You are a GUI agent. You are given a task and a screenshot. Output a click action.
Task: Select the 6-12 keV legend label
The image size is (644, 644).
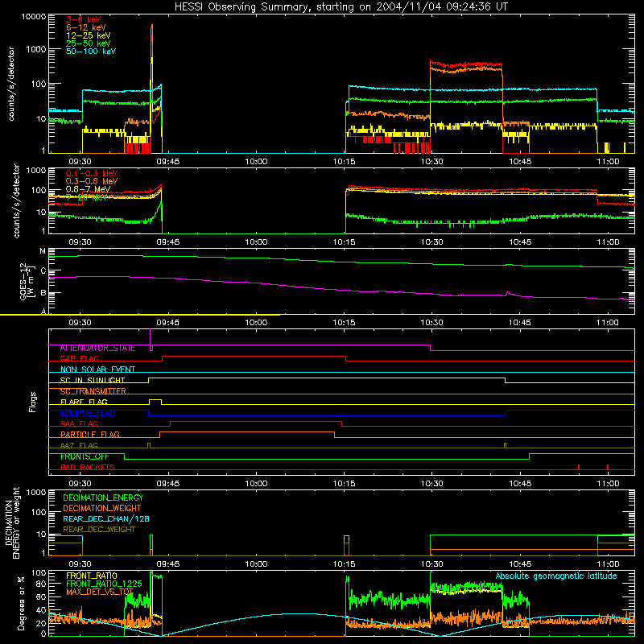(86, 27)
